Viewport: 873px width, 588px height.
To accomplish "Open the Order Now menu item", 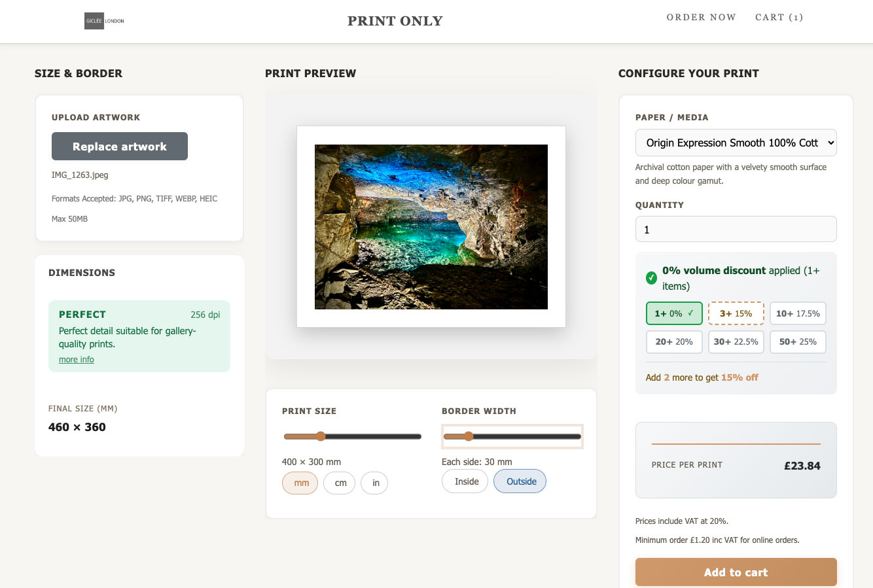I will tap(701, 18).
